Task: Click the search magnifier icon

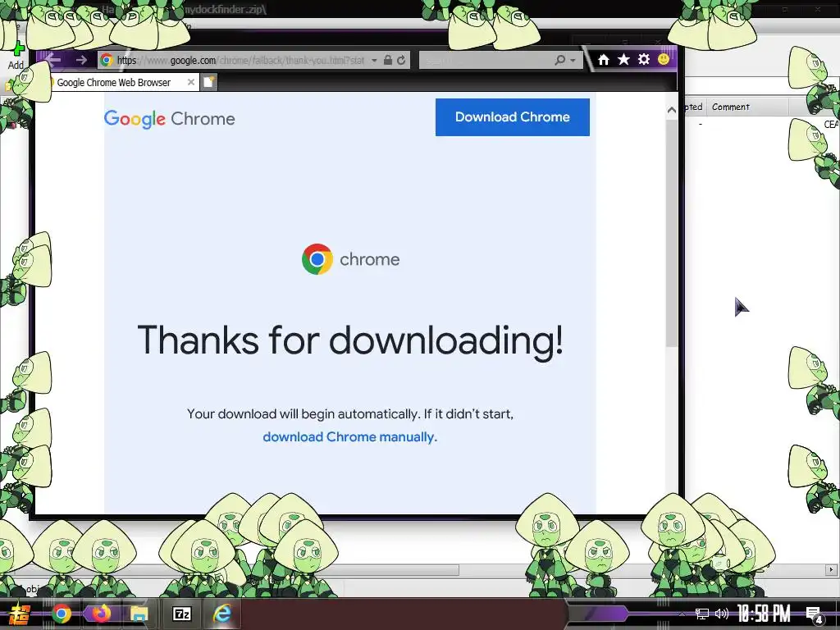Action: (x=559, y=60)
